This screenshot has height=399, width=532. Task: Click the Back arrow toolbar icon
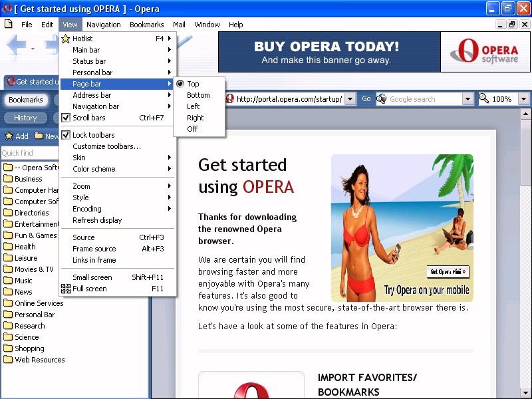coord(16,44)
